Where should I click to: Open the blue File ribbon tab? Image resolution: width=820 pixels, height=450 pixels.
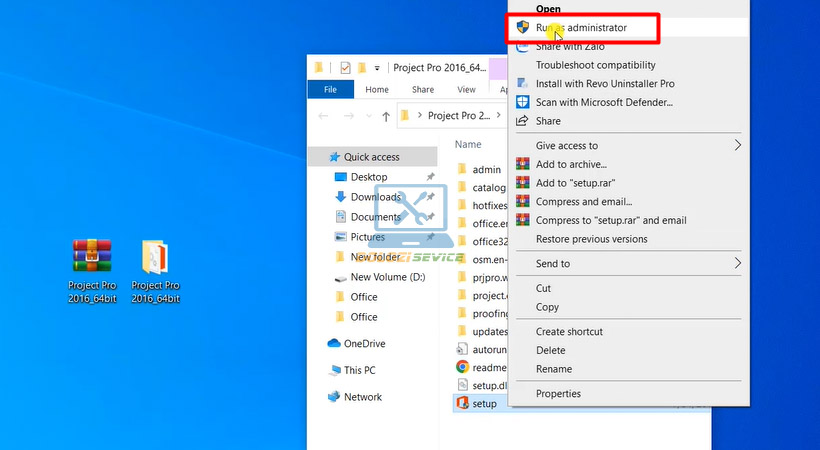[x=330, y=89]
